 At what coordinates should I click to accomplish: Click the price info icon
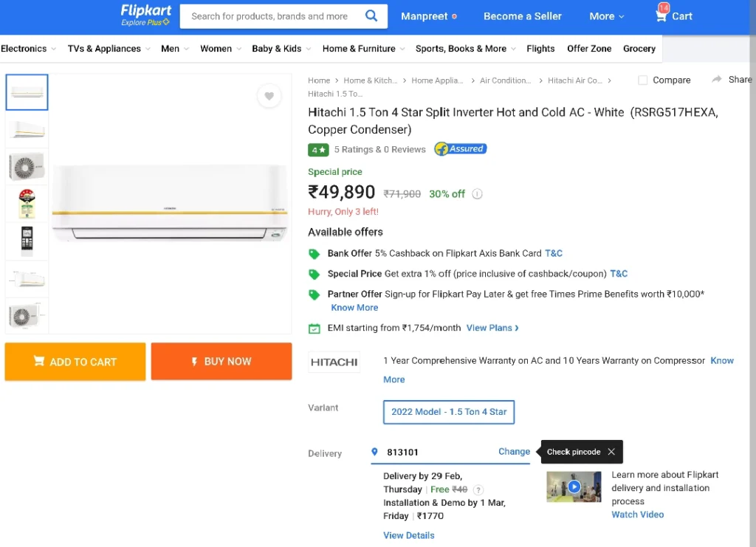[477, 194]
